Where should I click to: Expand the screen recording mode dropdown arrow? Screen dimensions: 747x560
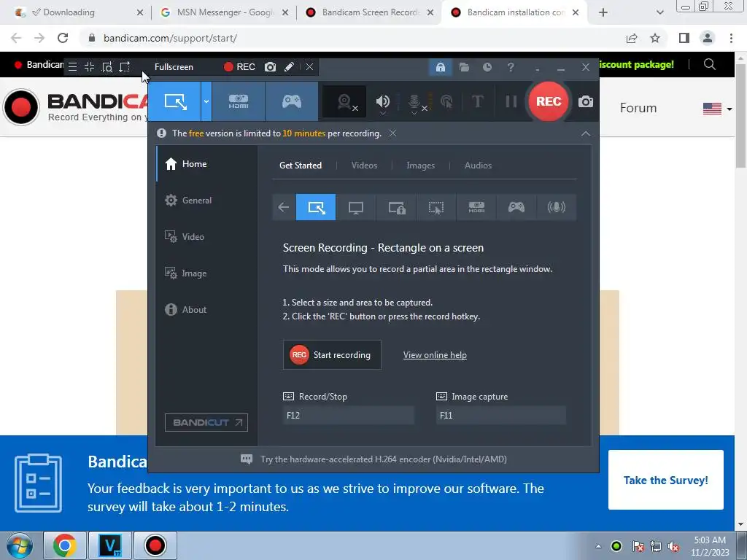pyautogui.click(x=206, y=101)
